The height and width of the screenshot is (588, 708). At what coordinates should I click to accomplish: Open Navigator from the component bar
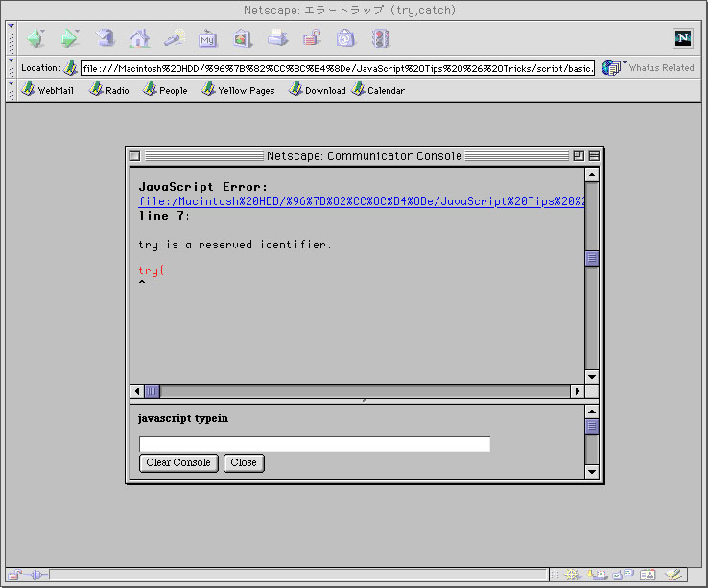(x=572, y=575)
